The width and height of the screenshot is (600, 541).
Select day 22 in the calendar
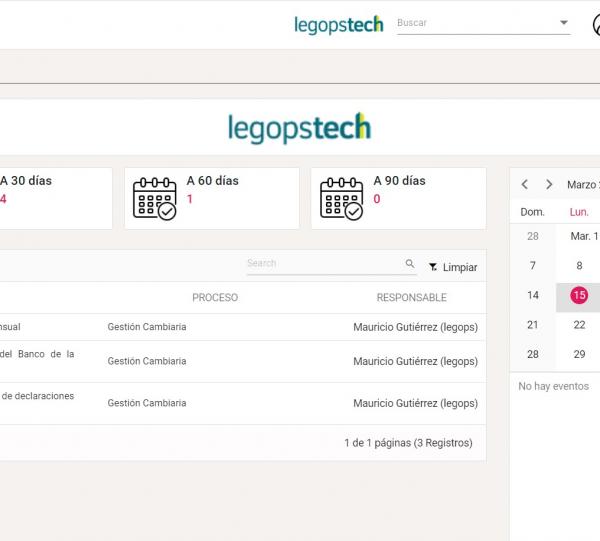point(579,325)
